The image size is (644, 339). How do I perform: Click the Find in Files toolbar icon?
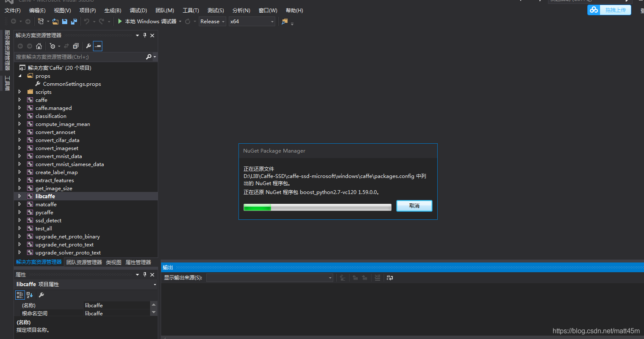(285, 21)
